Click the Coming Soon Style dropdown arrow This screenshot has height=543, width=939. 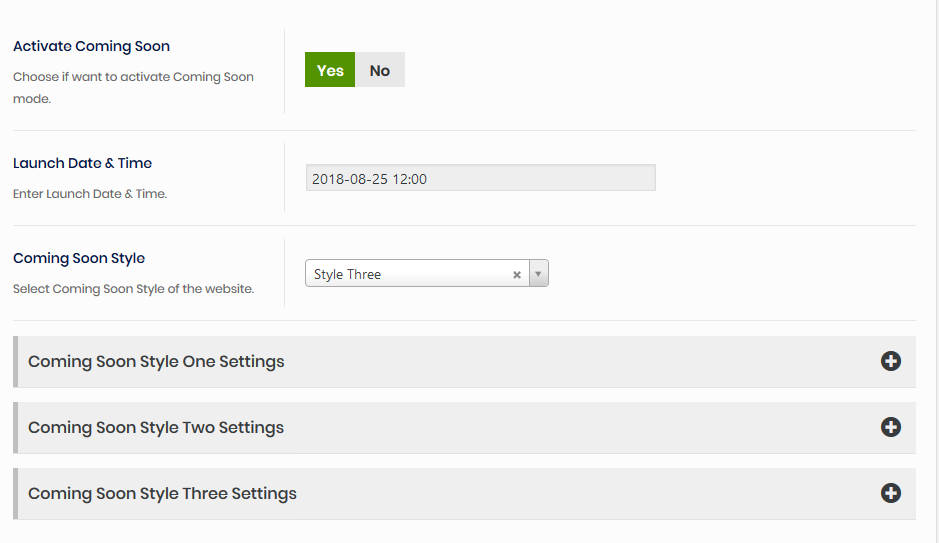coord(538,274)
